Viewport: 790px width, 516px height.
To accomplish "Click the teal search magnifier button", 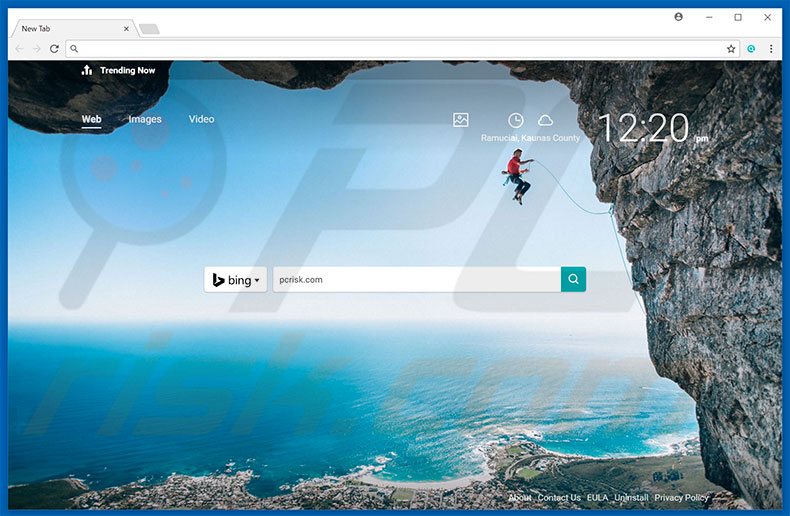I will [573, 279].
